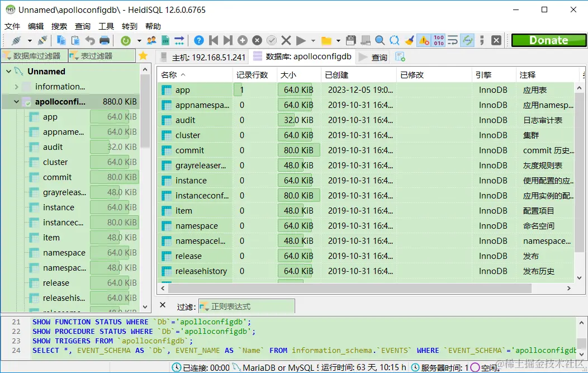Click the save floppy disk icon
588x373 pixels.
point(350,40)
